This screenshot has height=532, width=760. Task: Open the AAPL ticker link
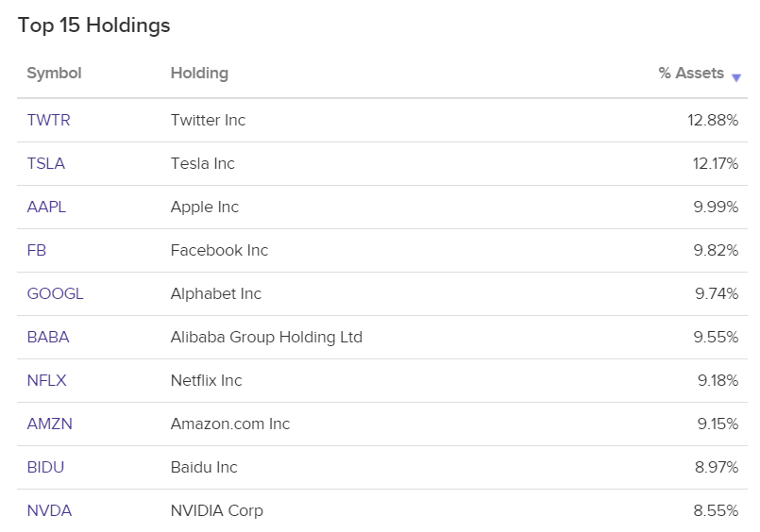[46, 207]
